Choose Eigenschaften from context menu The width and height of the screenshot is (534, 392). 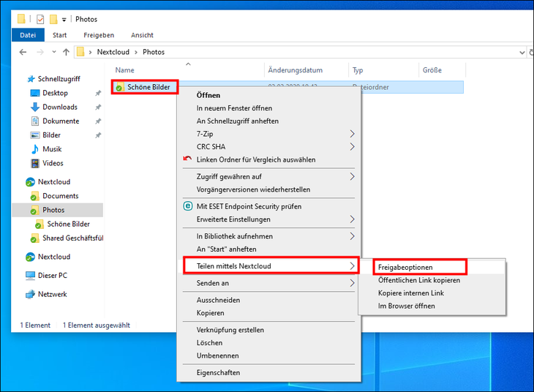(218, 372)
